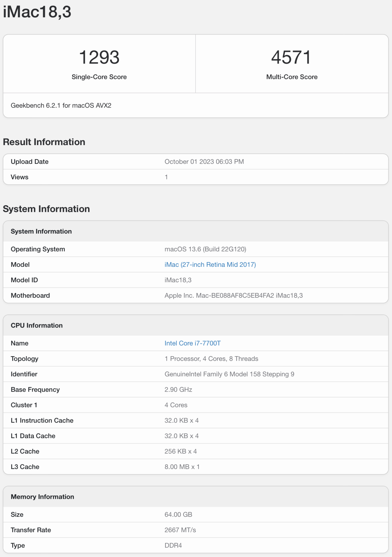392x557 pixels.
Task: Select the 2.90 GHz value
Action: pyautogui.click(x=178, y=390)
